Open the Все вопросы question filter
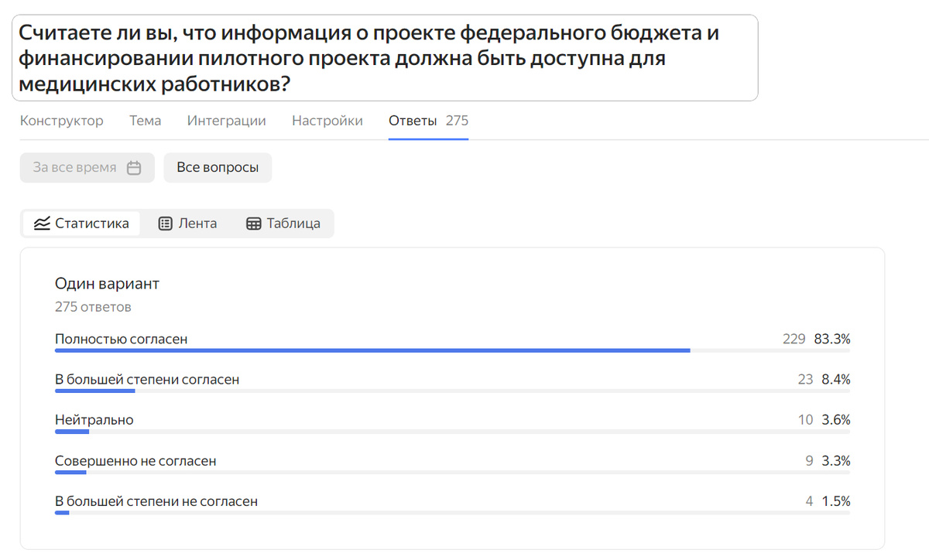 (218, 167)
